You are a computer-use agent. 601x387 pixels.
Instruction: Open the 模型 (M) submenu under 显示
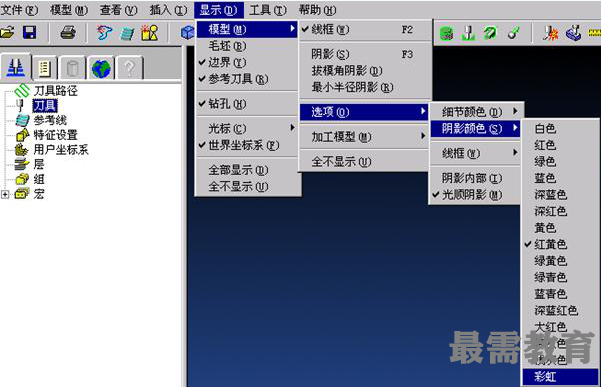pyautogui.click(x=247, y=29)
